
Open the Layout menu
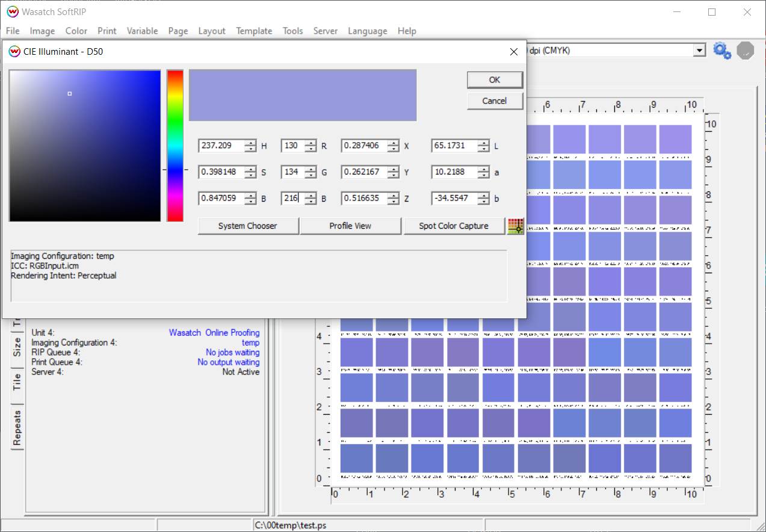[212, 31]
